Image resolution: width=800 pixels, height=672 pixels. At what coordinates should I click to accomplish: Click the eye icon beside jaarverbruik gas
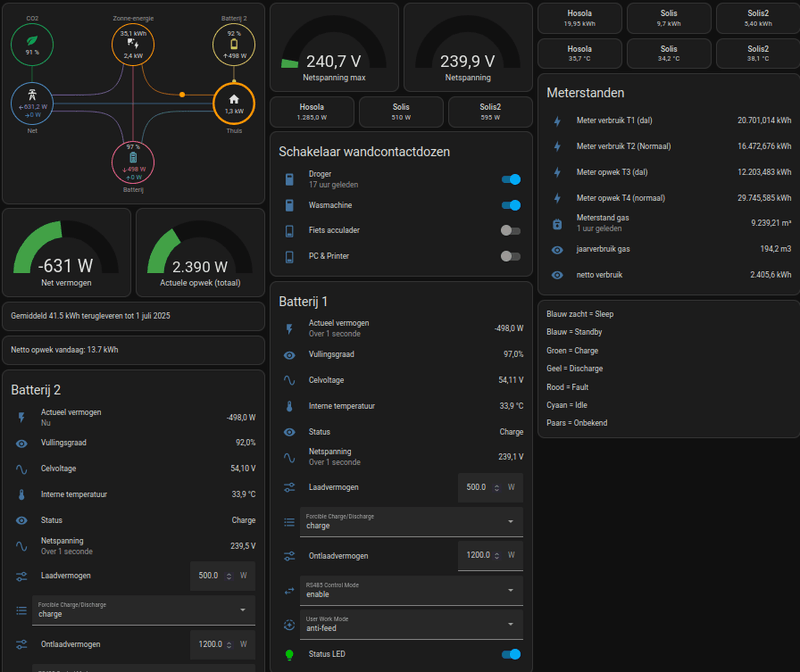click(x=557, y=250)
